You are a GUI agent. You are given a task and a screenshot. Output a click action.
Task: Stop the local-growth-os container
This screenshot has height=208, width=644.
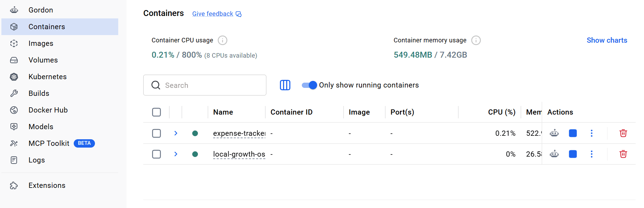pos(573,154)
